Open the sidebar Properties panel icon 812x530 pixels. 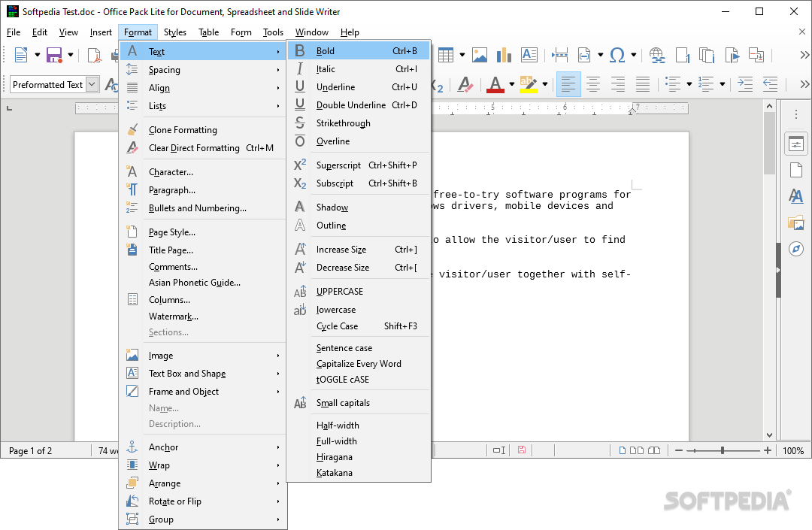coord(796,144)
